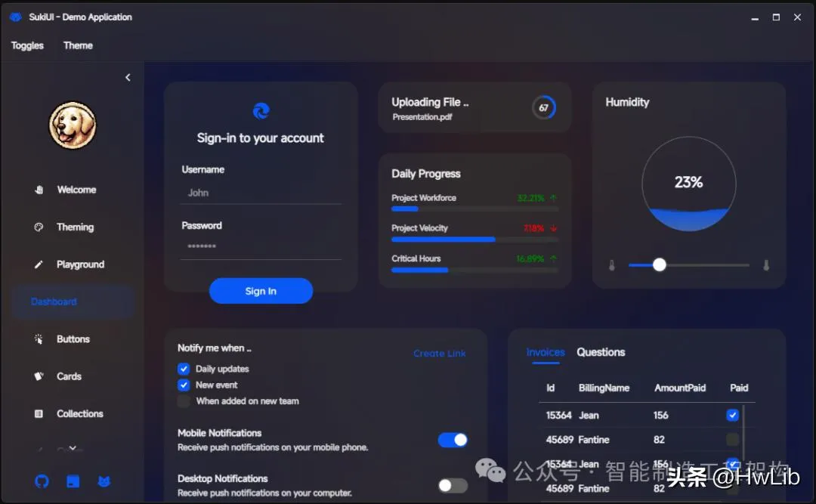This screenshot has width=816, height=504.
Task: Enable the When added on new team checkbox
Action: [184, 401]
